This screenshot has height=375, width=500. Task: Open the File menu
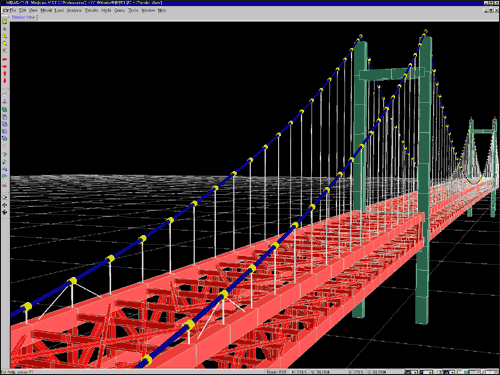13,10
